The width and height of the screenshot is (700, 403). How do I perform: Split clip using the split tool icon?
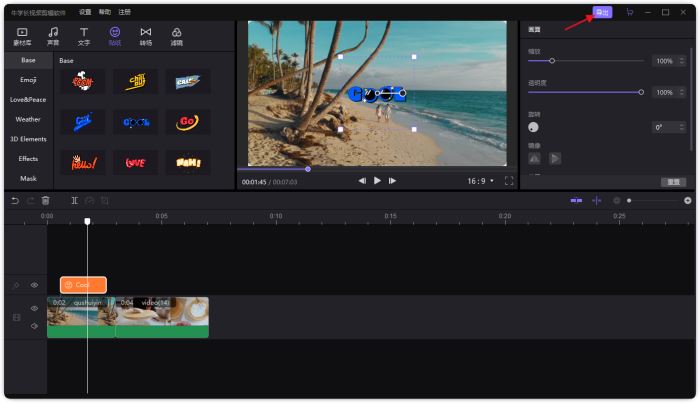[75, 201]
